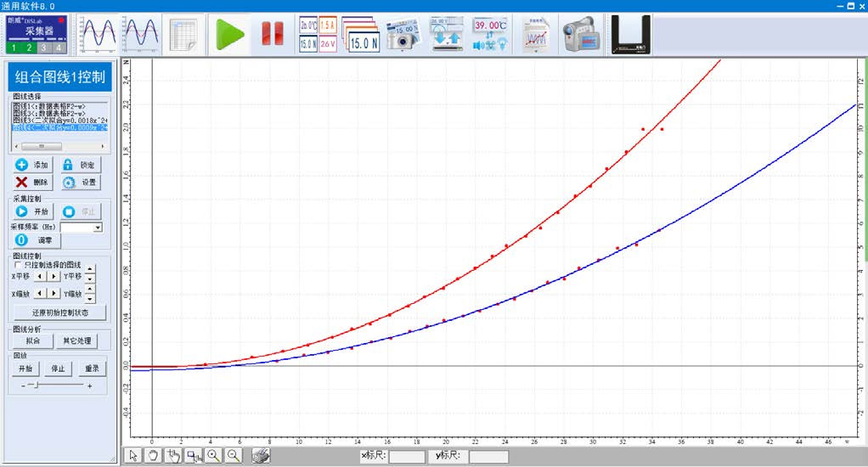Image resolution: width=868 pixels, height=467 pixels.
Task: Select the highlighted 图线4 fit entry in list
Action: pos(59,128)
